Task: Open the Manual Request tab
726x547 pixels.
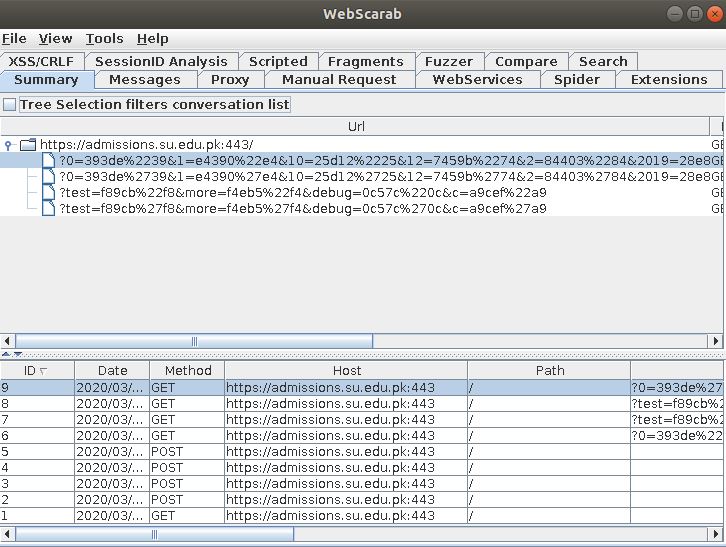Action: click(339, 80)
